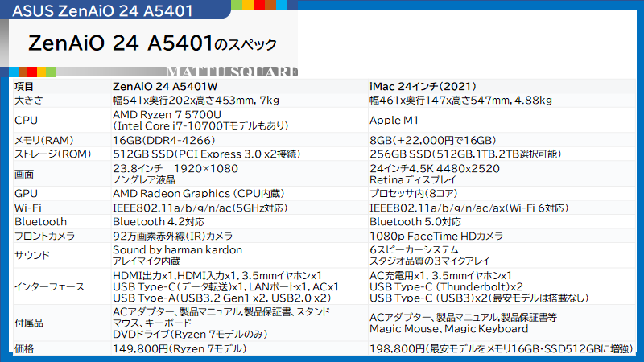Click the cell '幅541x奥行202x高さ453mm, 7kg'
644x362 pixels.
(x=196, y=100)
